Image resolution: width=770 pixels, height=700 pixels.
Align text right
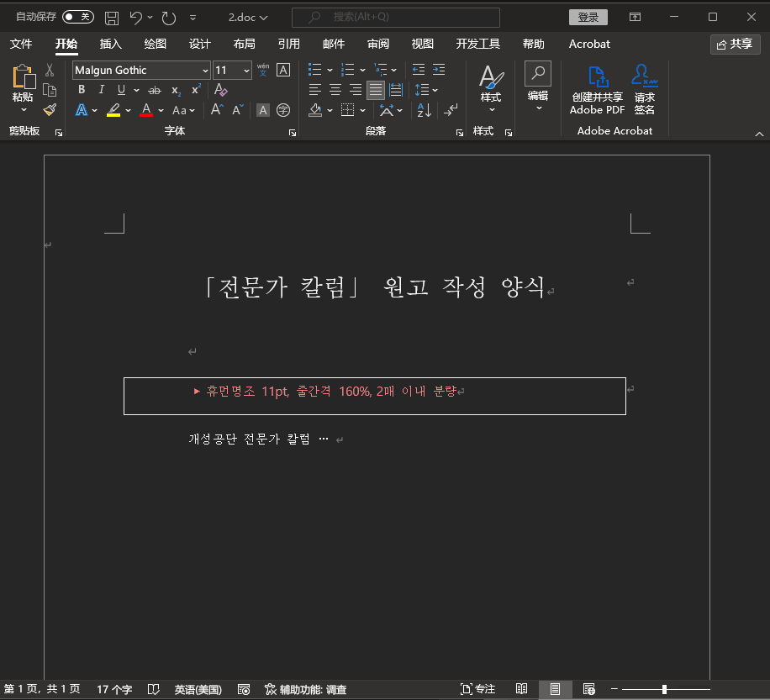pos(356,90)
